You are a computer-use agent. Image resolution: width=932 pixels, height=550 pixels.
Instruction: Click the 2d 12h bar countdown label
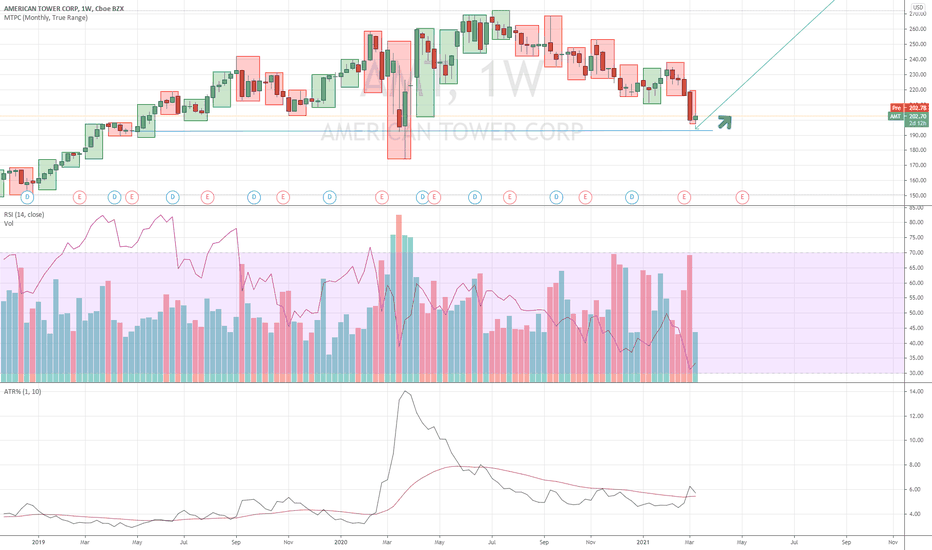point(917,123)
